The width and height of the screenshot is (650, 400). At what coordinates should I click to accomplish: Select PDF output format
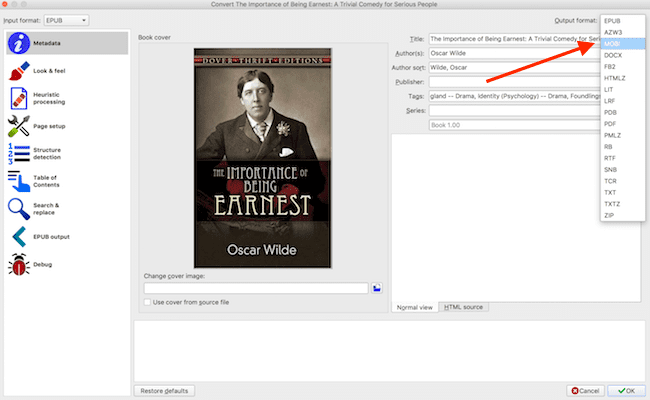pos(622,124)
